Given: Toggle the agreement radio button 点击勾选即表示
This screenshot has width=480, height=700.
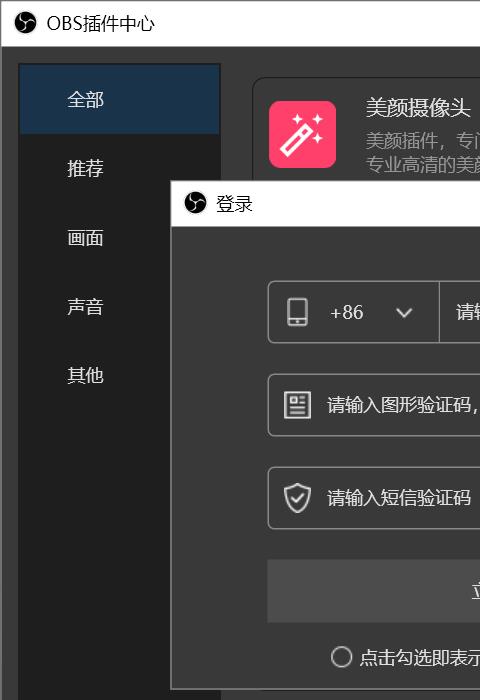Looking at the screenshot, I should pos(342,657).
